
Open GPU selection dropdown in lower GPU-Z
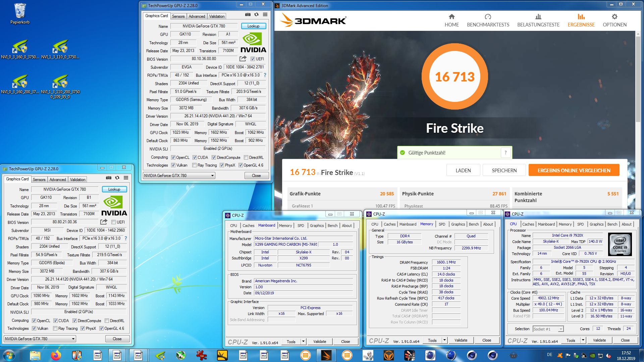[40, 339]
